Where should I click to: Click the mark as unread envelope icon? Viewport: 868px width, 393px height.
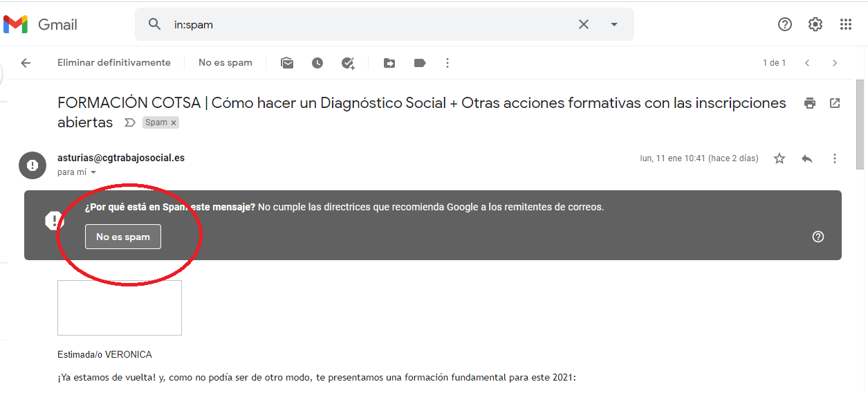point(287,63)
